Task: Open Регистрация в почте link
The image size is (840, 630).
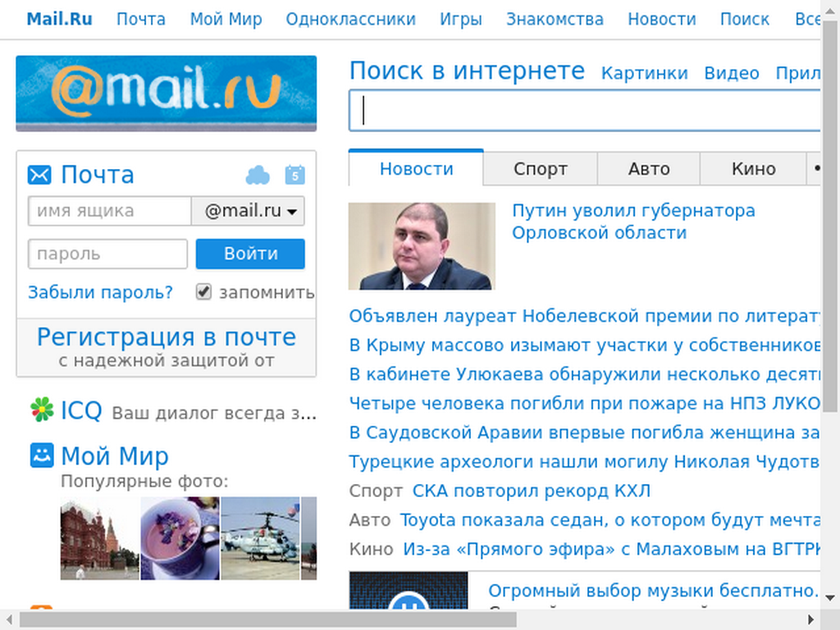Action: pos(166,337)
